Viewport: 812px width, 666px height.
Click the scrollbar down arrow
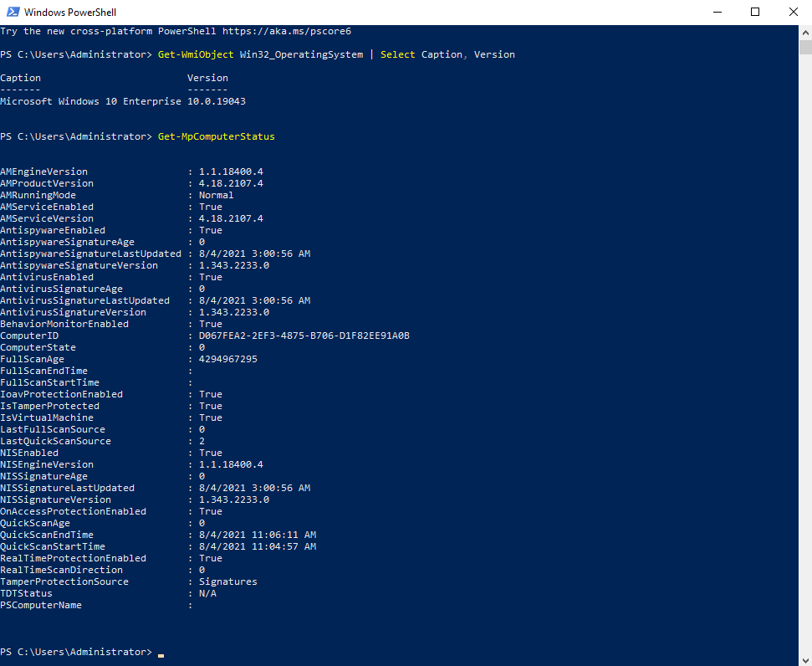click(x=805, y=658)
